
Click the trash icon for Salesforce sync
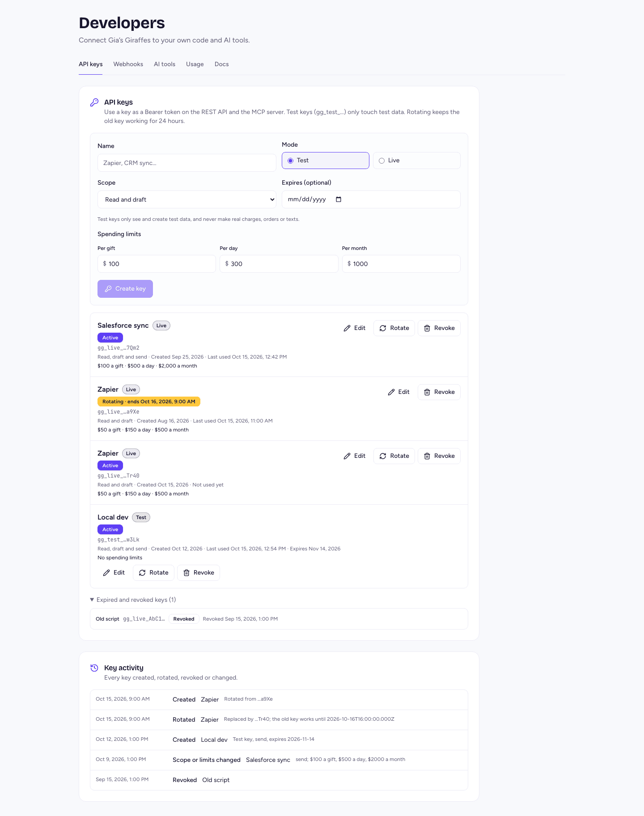[x=427, y=328]
